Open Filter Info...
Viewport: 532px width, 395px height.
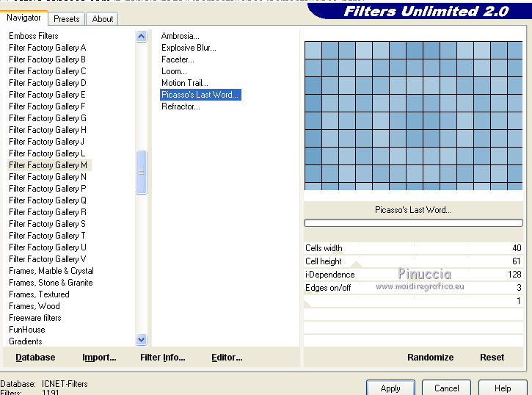tap(162, 358)
